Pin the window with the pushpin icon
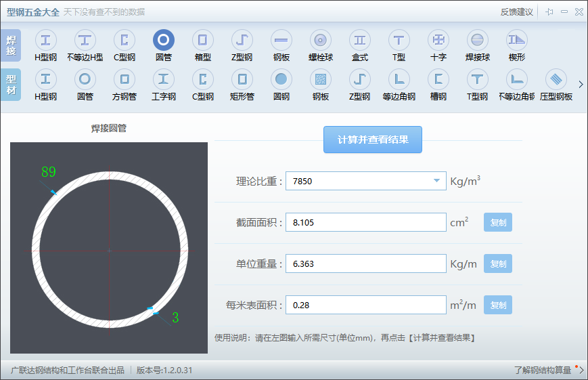The image size is (588, 380). coord(549,12)
